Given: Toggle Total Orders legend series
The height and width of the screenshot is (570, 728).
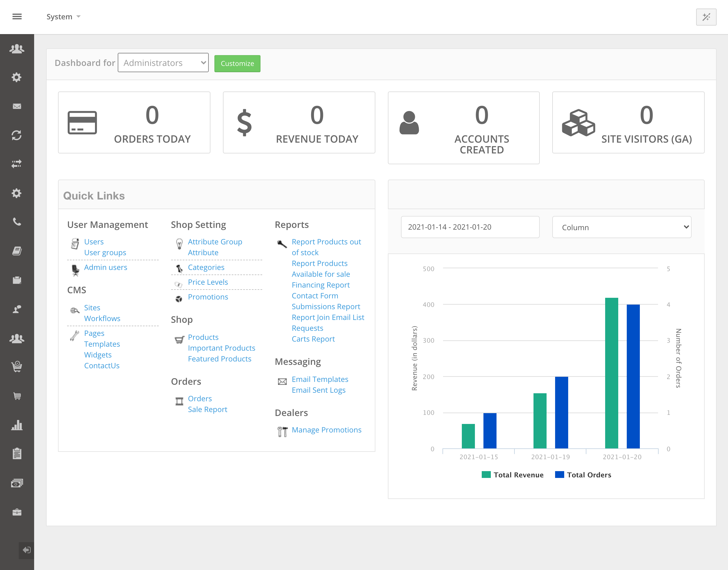Looking at the screenshot, I should pos(583,475).
